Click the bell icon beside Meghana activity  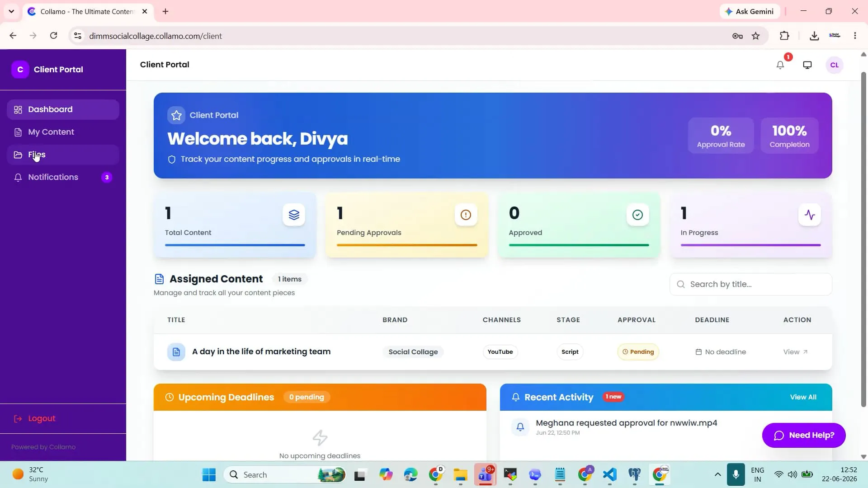[x=520, y=427]
